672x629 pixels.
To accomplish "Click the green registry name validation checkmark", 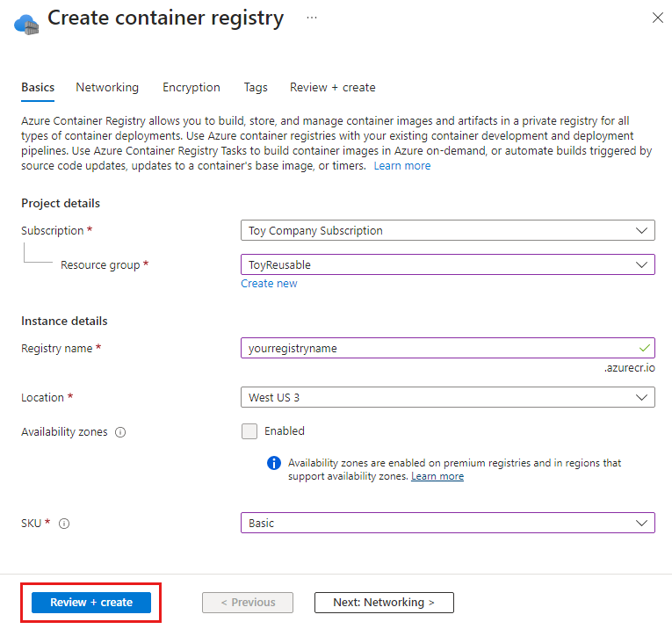I will point(644,348).
